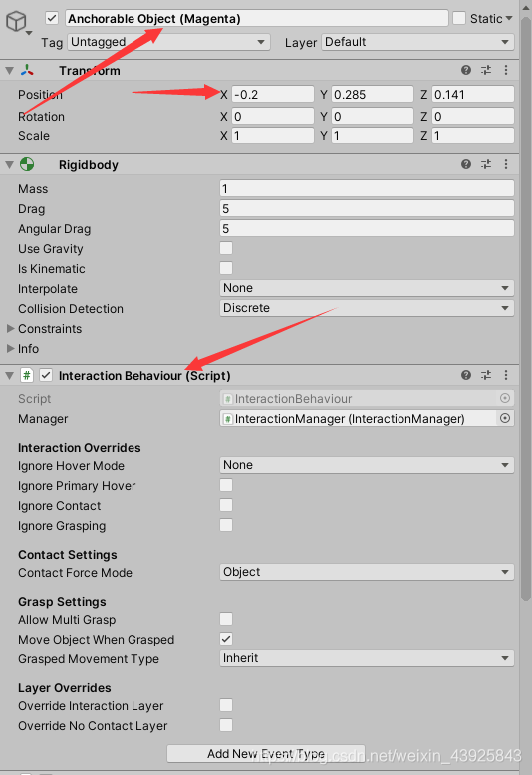Click the Rigidbody component green icon

coord(27,164)
